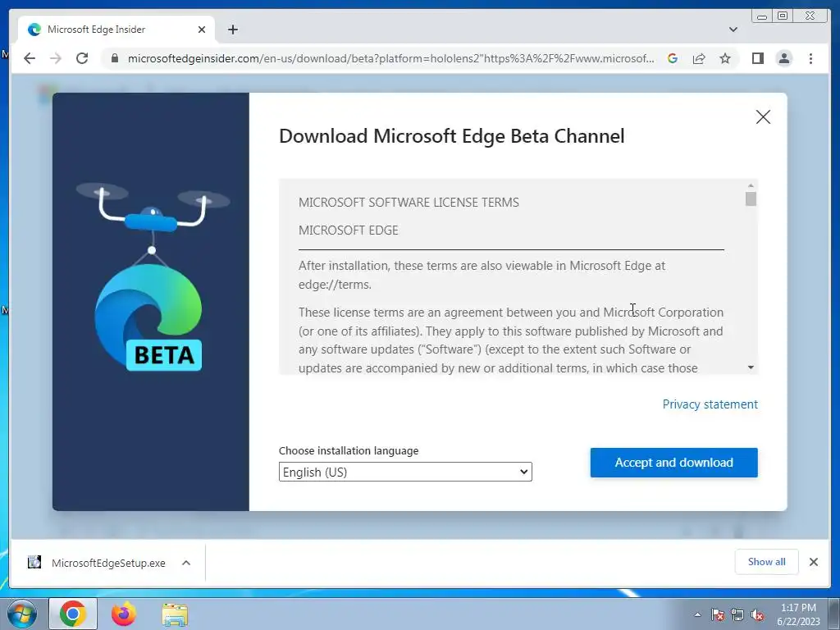840x630 pixels.
Task: Click the Chrome taskbar icon
Action: 73,614
